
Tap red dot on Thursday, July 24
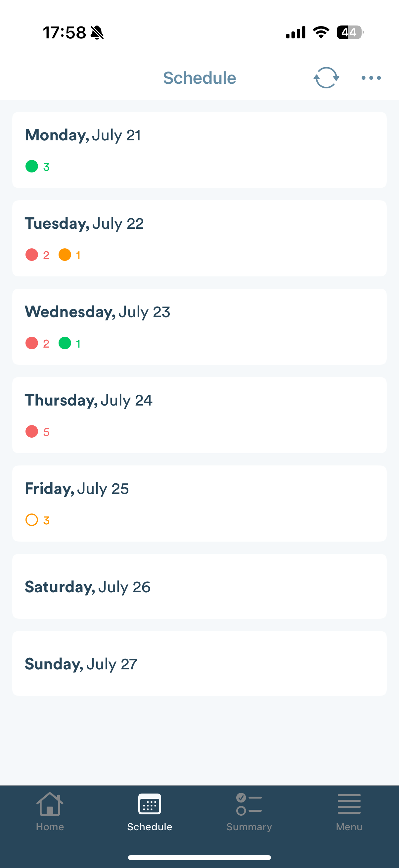[32, 432]
